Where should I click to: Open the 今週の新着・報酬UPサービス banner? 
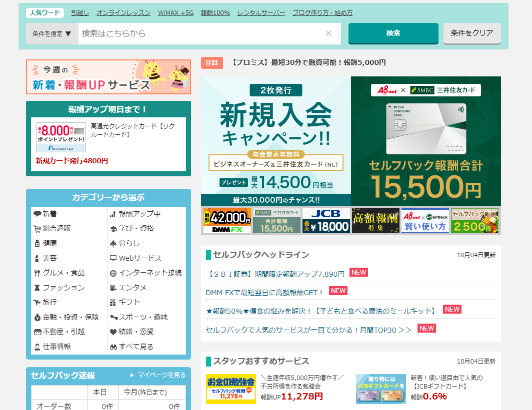pos(108,77)
